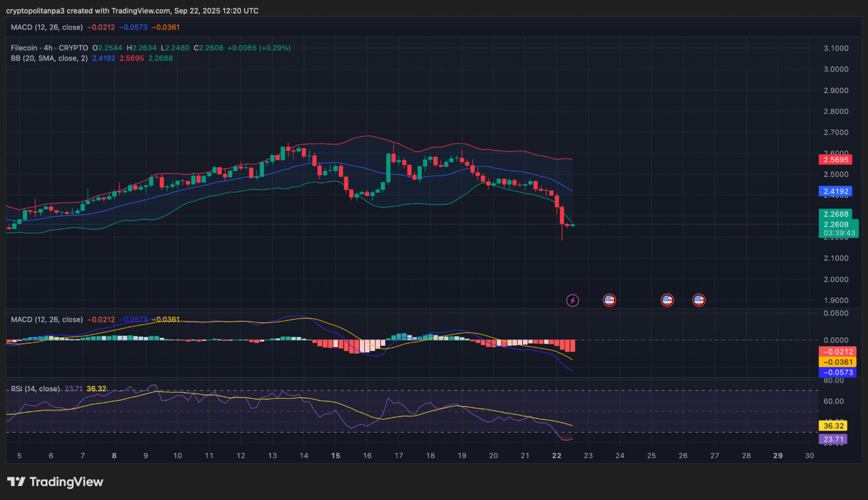868x500 pixels.
Task: Click date 22 on the time axis
Action: pos(557,456)
